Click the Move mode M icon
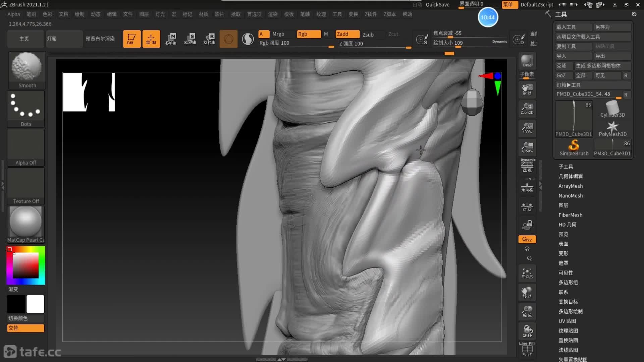644x362 pixels. 171,39
